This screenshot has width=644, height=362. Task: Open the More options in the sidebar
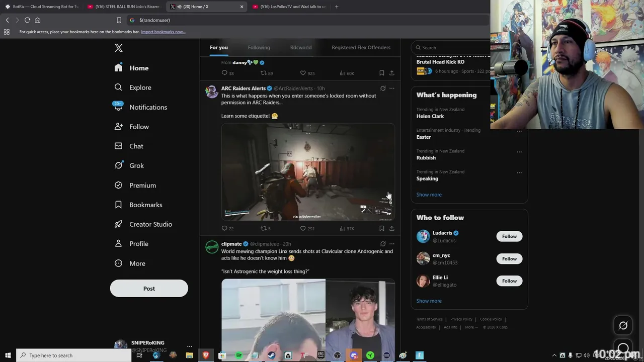(x=130, y=263)
